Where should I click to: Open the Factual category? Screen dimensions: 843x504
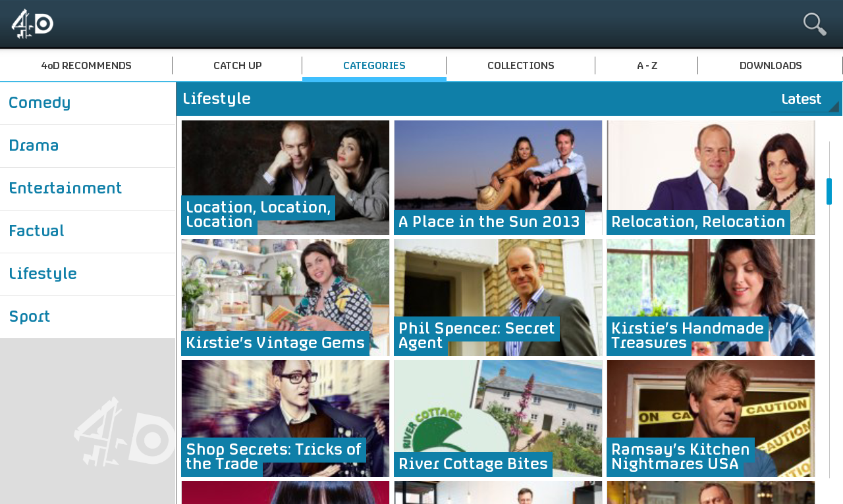click(x=88, y=232)
